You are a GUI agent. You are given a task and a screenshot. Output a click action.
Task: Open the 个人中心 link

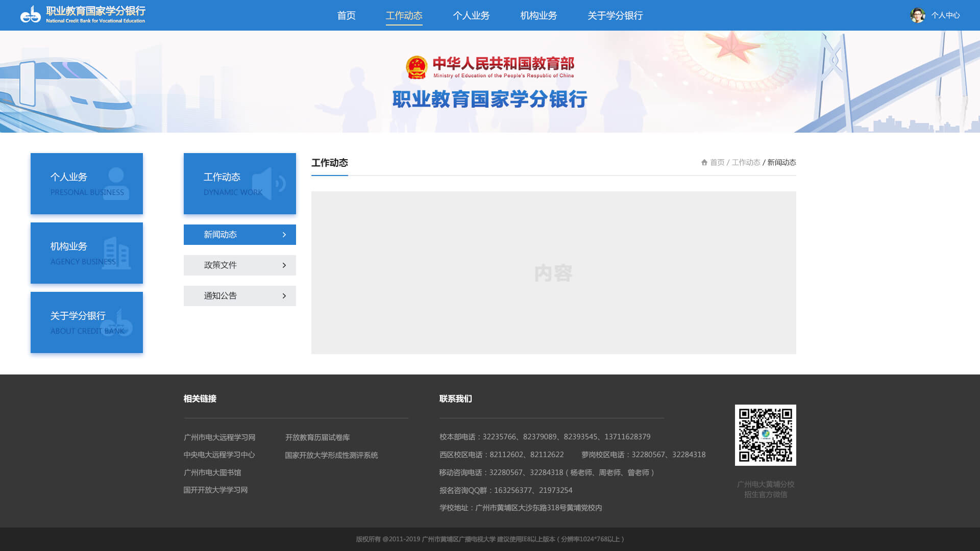[x=945, y=15]
